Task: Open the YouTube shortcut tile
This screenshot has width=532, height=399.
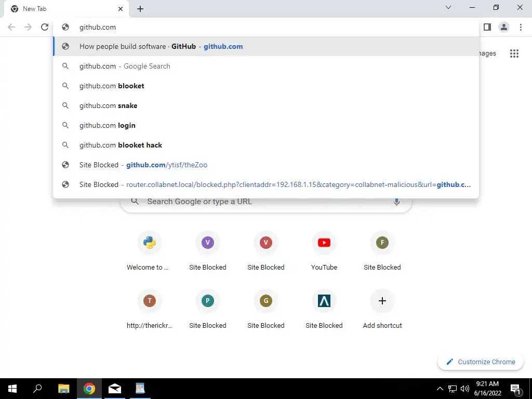Action: pos(324,251)
